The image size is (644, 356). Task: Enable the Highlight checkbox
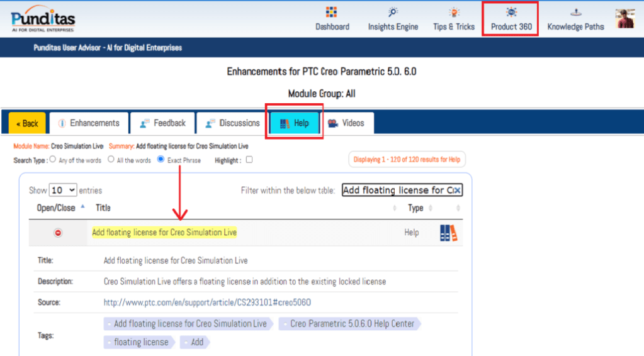(249, 160)
